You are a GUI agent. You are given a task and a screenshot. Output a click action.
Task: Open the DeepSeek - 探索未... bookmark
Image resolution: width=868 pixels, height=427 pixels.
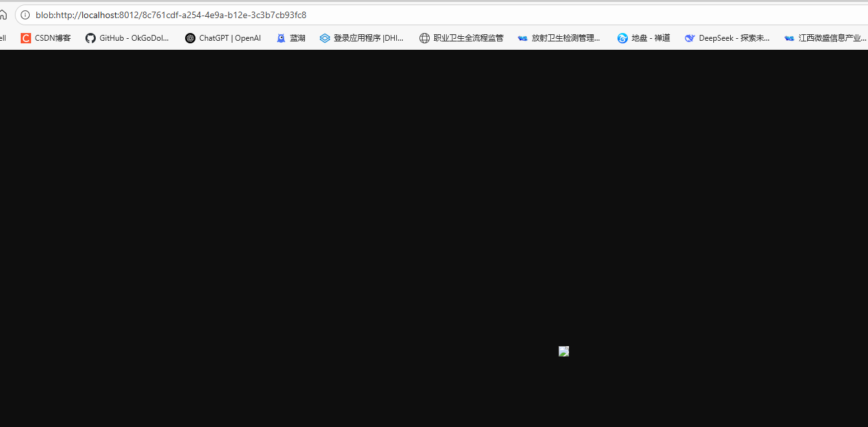(728, 38)
